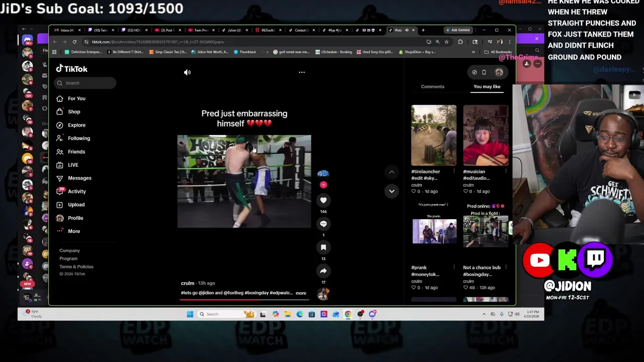Image resolution: width=644 pixels, height=362 pixels.
Task: Switch to the Inbox Gmail tab
Action: (66, 30)
